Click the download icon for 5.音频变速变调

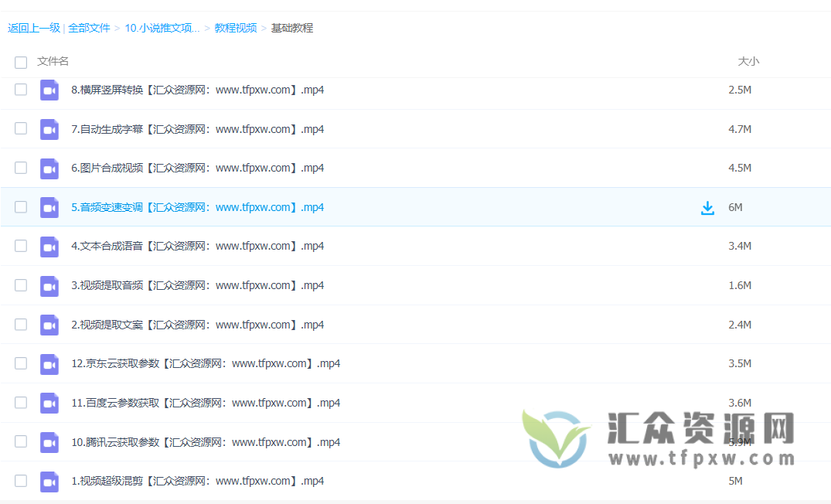tap(707, 207)
